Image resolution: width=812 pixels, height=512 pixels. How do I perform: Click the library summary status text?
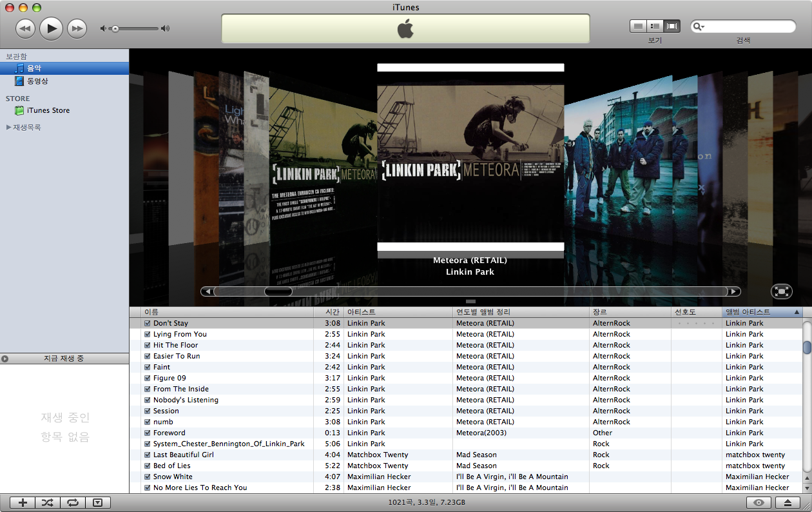[x=427, y=502]
